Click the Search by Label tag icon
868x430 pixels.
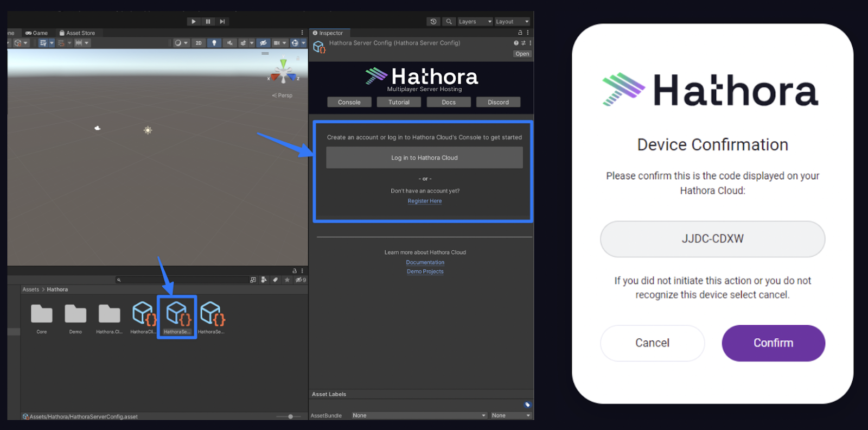276,280
